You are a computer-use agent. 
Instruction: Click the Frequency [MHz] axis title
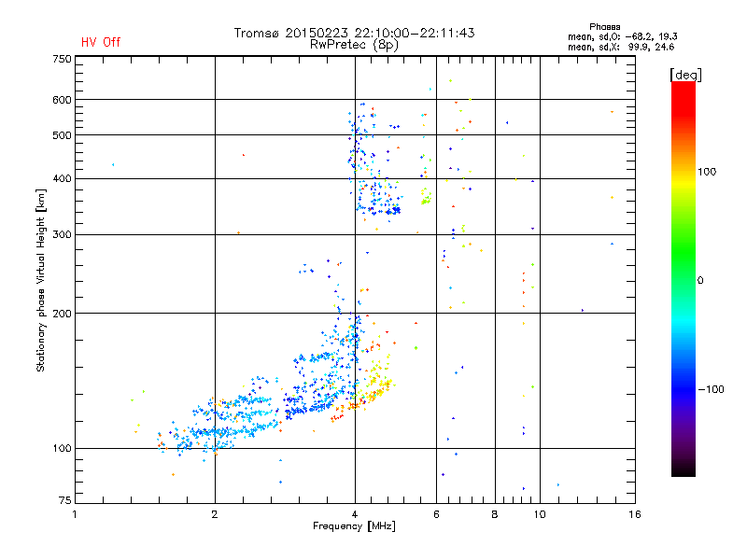point(354,527)
